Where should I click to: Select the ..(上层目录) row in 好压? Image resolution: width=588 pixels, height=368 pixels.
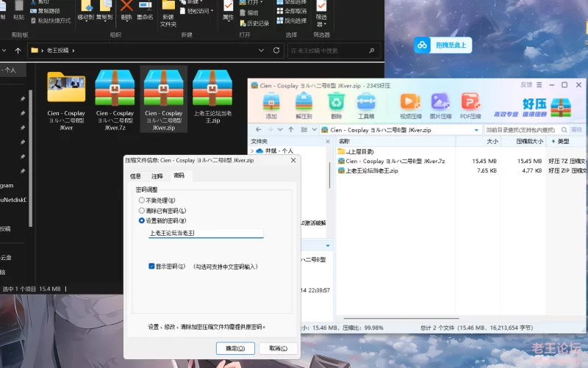tap(356, 151)
